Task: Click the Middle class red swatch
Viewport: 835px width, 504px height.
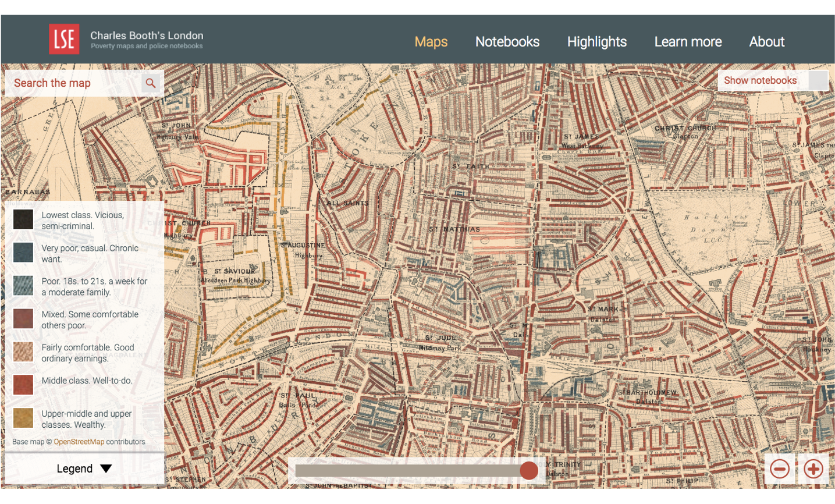Action: [x=23, y=385]
